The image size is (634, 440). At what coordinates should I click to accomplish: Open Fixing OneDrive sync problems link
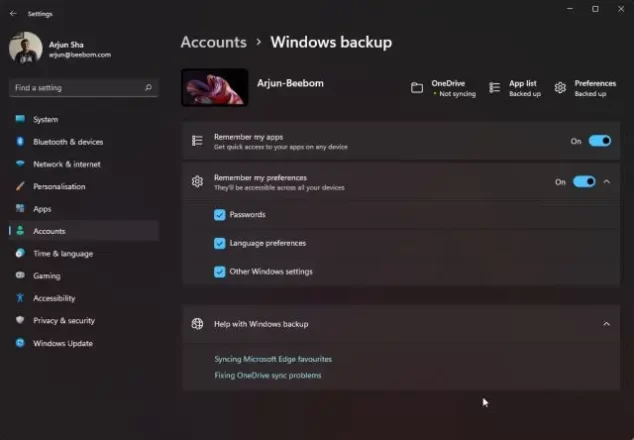tap(268, 375)
